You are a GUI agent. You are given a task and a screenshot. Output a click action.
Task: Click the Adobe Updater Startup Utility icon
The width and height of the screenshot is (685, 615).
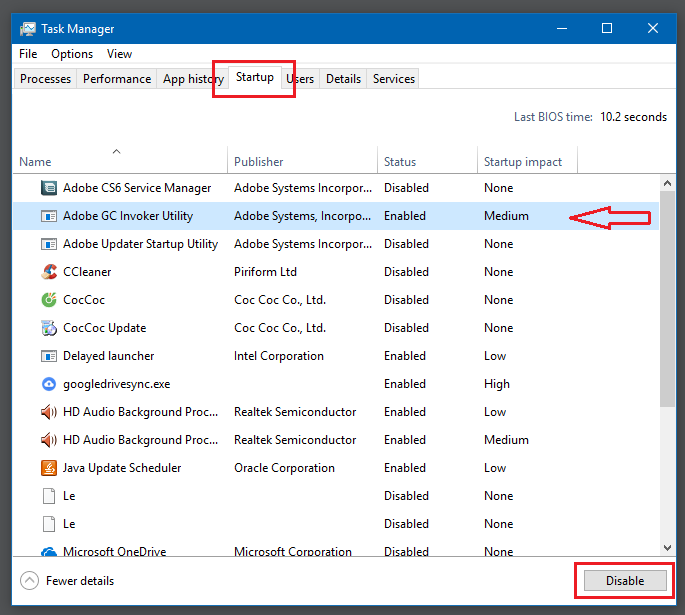point(48,244)
